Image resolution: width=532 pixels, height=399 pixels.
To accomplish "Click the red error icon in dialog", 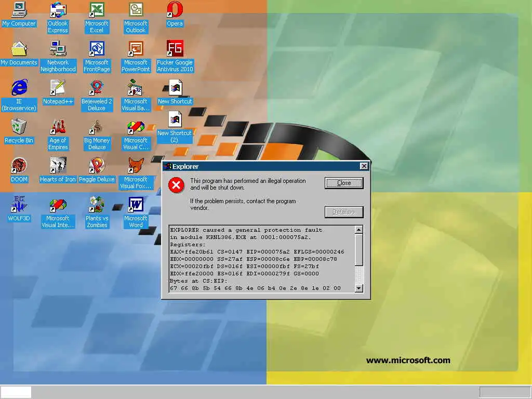I will pyautogui.click(x=176, y=185).
